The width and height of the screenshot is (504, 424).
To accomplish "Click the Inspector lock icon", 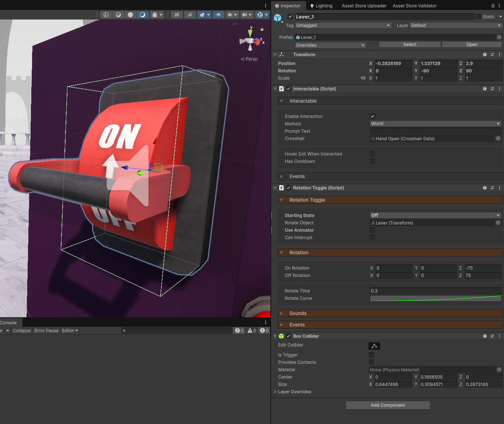I will [493, 6].
